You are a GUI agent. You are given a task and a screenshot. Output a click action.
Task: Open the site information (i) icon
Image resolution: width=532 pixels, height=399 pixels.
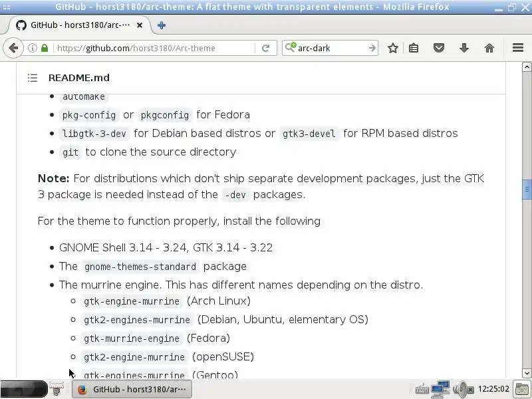(32, 48)
